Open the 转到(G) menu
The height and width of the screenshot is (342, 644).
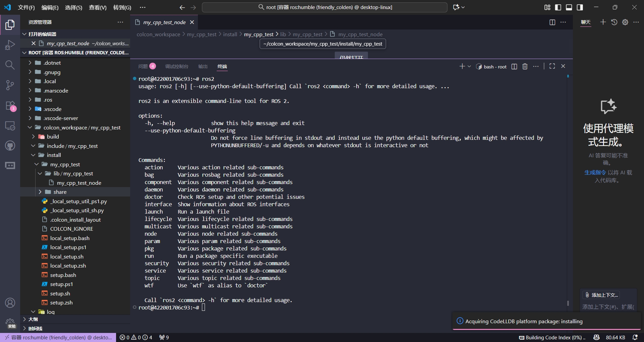click(x=122, y=7)
